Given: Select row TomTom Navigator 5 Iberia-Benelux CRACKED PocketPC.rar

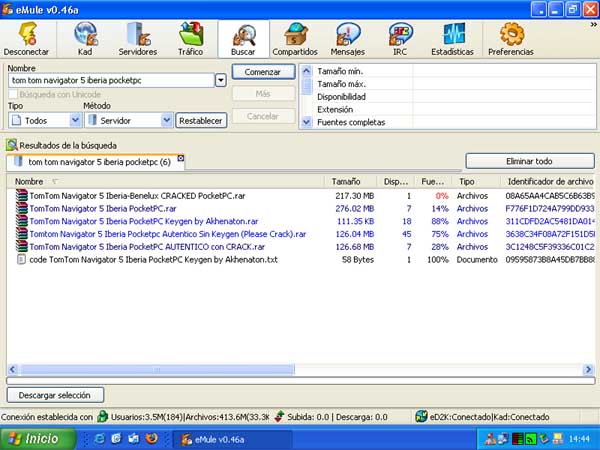Looking at the screenshot, I should pos(301,196).
